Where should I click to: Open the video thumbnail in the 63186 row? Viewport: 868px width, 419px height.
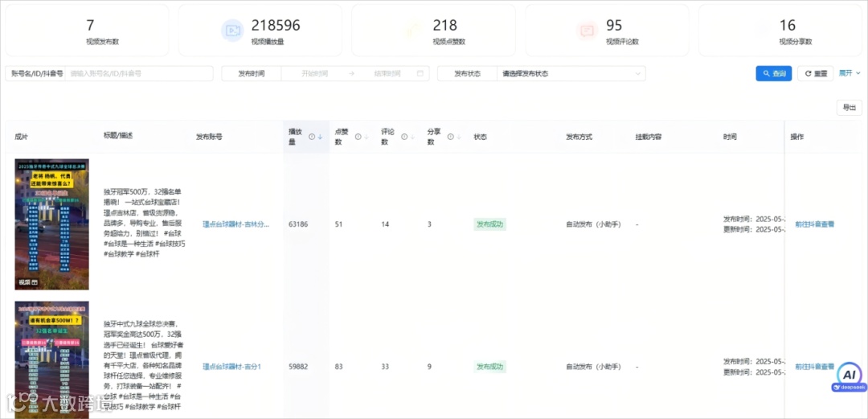coord(52,224)
